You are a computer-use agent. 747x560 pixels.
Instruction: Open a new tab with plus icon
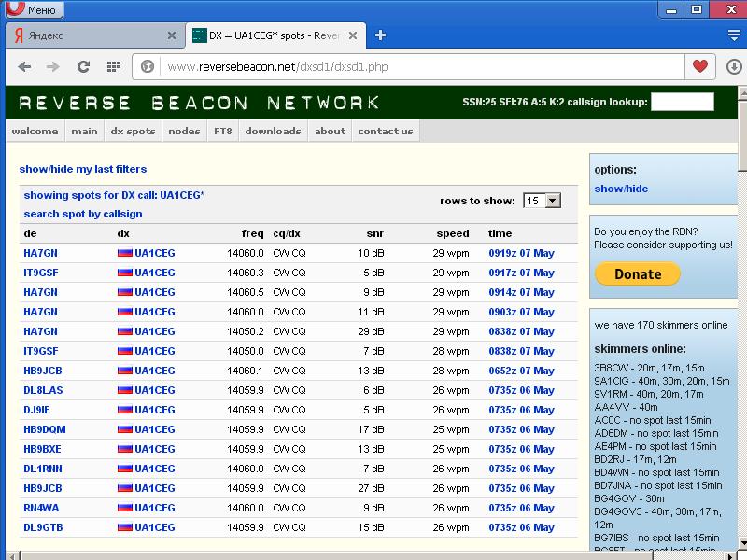380,35
